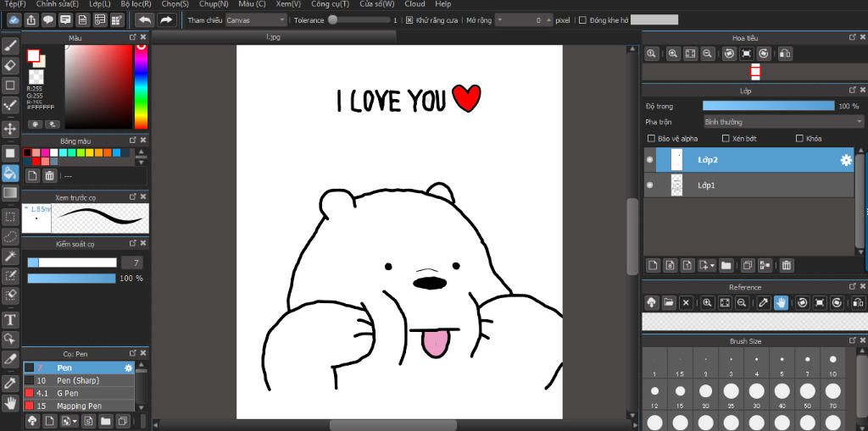868x431 pixels.
Task: Enable the Xén bớt checkbox
Action: (726, 138)
